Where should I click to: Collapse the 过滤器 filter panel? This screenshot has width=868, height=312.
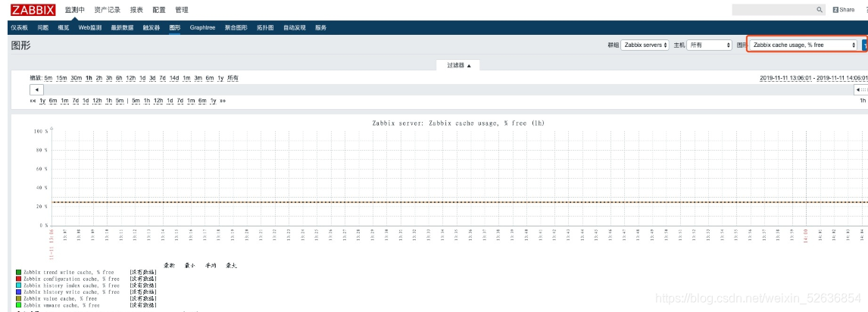point(457,65)
